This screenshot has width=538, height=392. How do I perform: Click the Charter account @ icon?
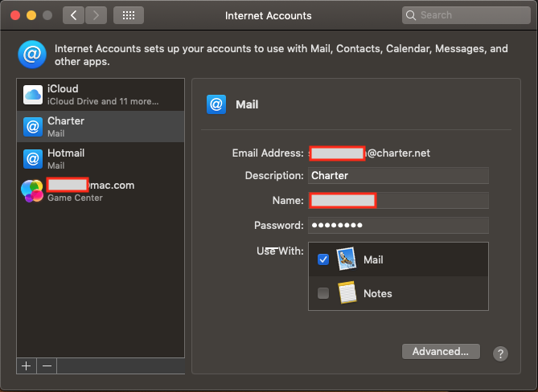33,127
